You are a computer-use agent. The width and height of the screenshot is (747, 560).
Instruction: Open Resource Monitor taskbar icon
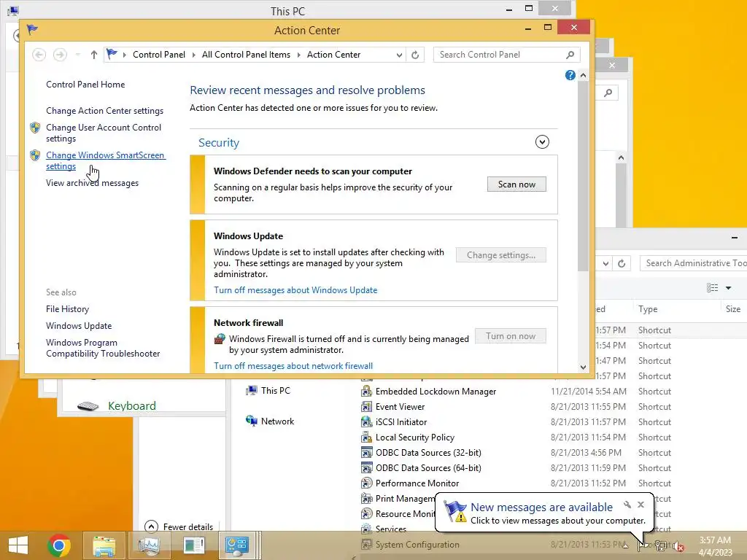tap(149, 545)
